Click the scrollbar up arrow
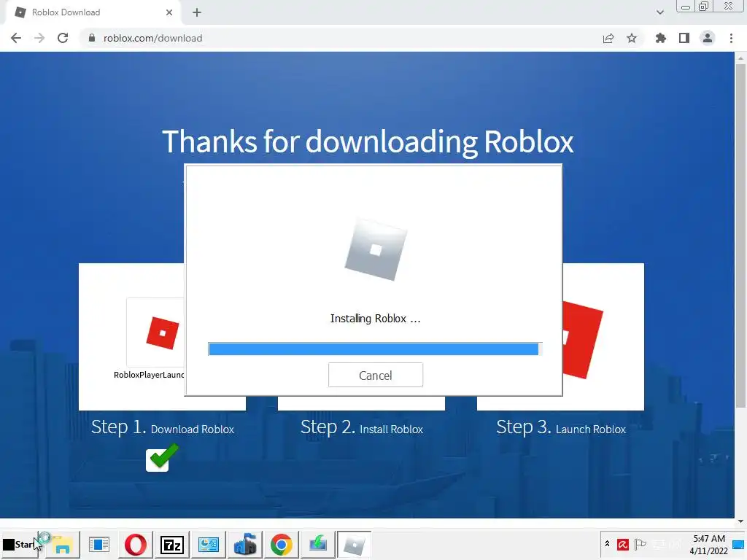This screenshot has width=747, height=560. (740, 58)
